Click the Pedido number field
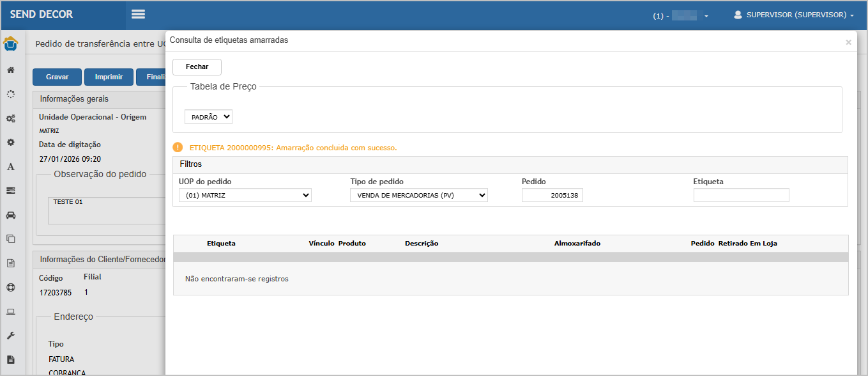868x376 pixels. pos(552,196)
